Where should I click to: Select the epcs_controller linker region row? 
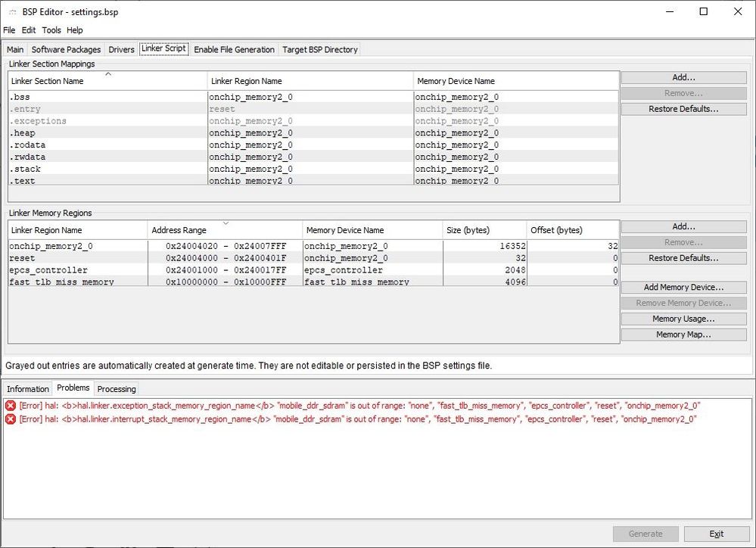tap(77, 270)
